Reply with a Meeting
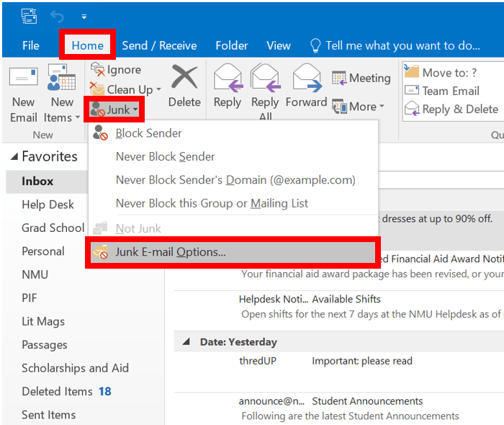The width and height of the screenshot is (504, 425). point(361,78)
